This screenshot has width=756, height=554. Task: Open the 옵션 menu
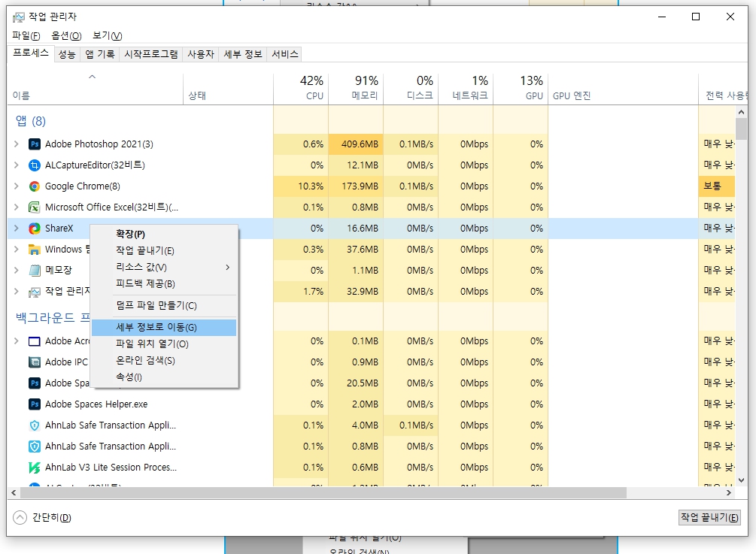pyautogui.click(x=66, y=35)
